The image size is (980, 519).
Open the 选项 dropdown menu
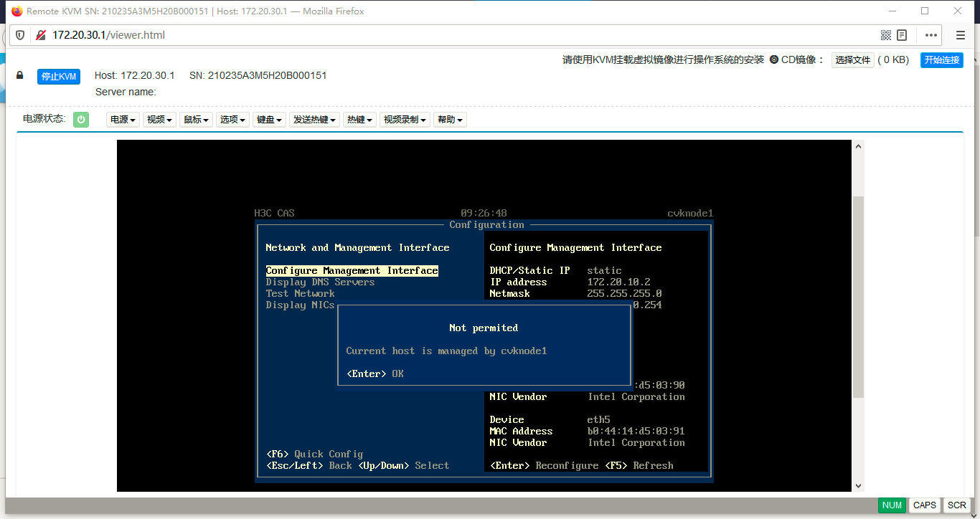coord(233,120)
